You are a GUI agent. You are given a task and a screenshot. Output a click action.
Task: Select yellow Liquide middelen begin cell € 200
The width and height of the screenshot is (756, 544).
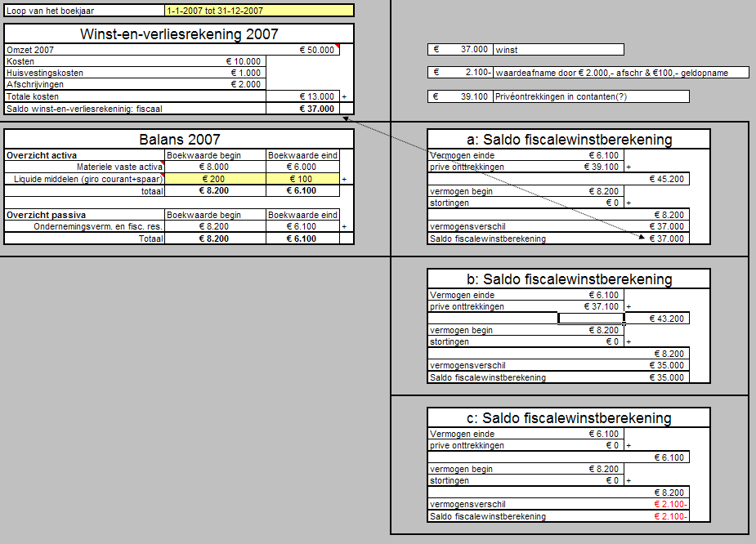(x=216, y=179)
